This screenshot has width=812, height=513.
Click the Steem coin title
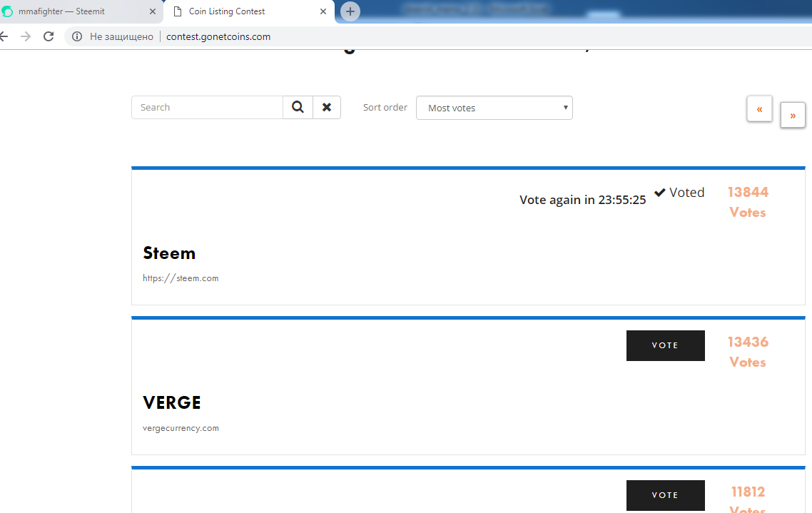(169, 253)
